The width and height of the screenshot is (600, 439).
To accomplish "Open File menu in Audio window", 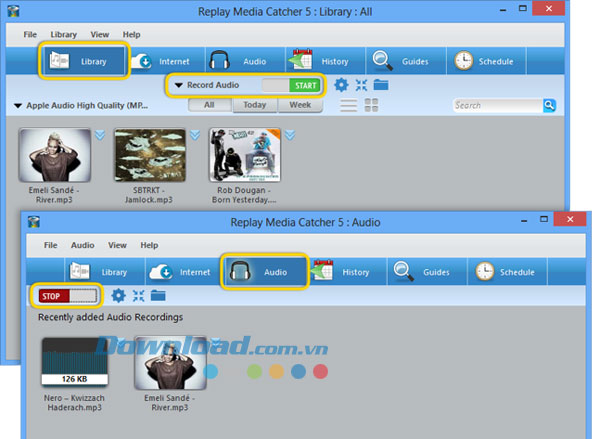I will (51, 245).
